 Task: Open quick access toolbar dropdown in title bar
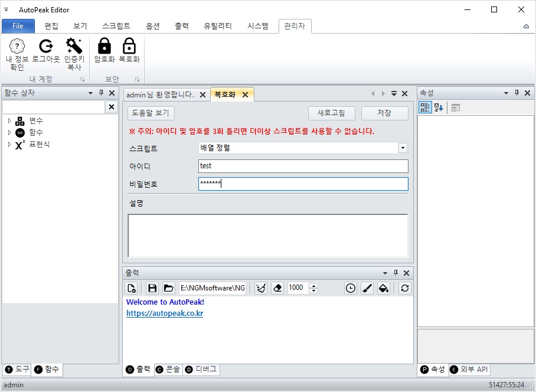pos(6,9)
